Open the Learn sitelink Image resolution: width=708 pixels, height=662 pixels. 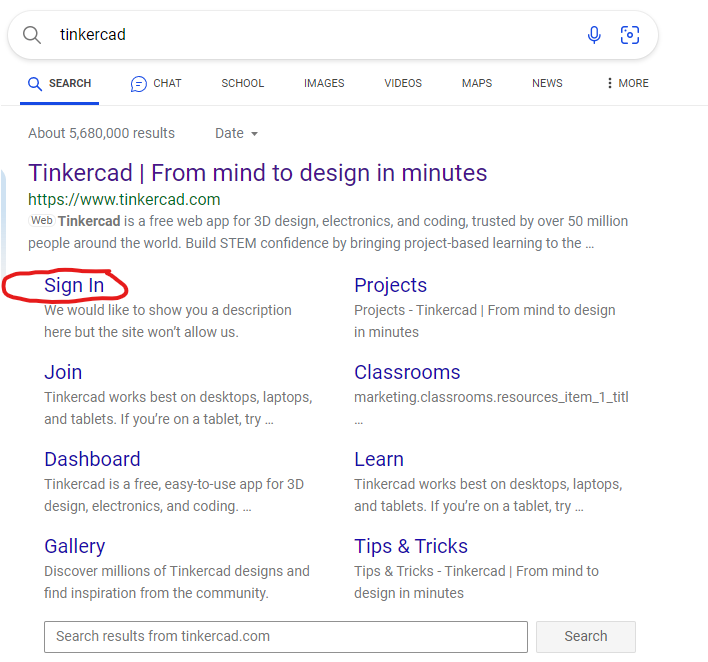379,459
